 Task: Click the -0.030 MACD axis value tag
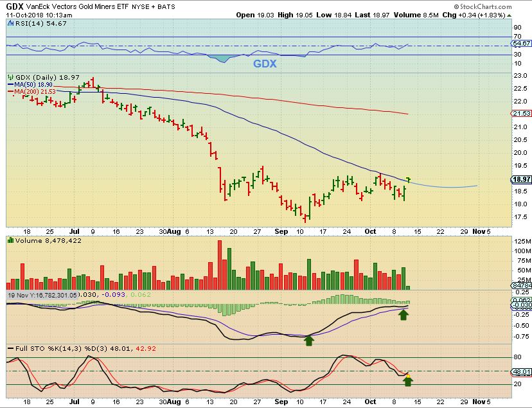click(x=522, y=305)
